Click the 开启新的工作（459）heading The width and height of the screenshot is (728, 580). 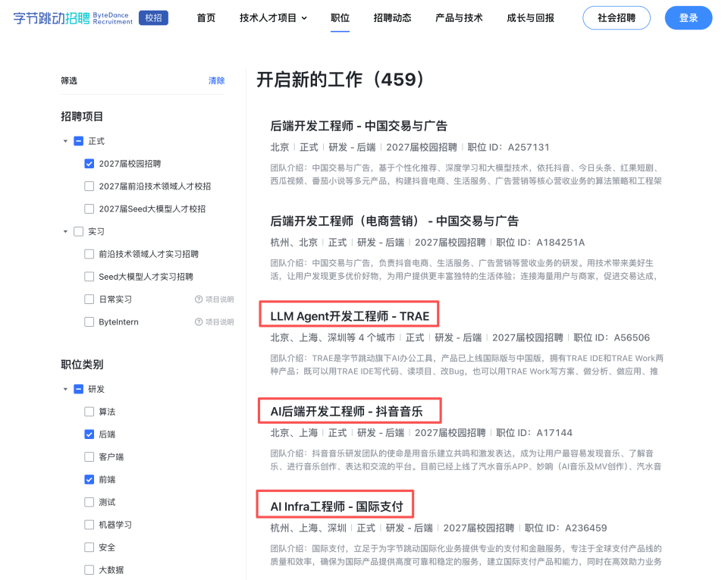point(340,80)
